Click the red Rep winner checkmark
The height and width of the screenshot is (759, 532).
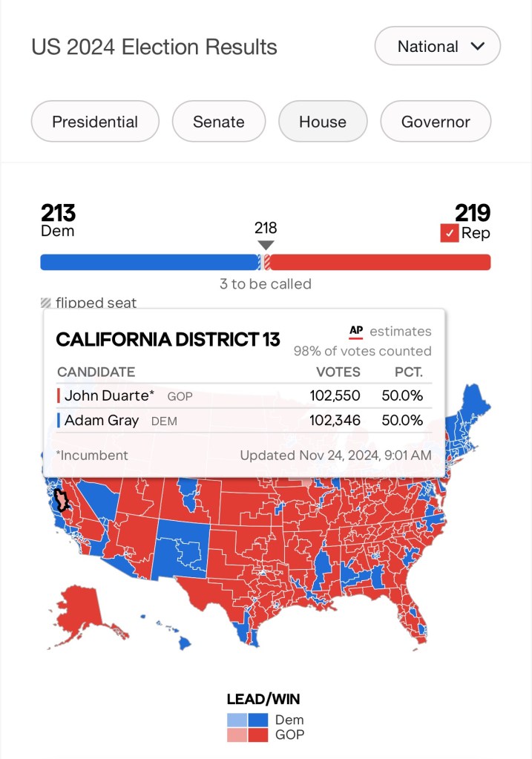tap(449, 233)
